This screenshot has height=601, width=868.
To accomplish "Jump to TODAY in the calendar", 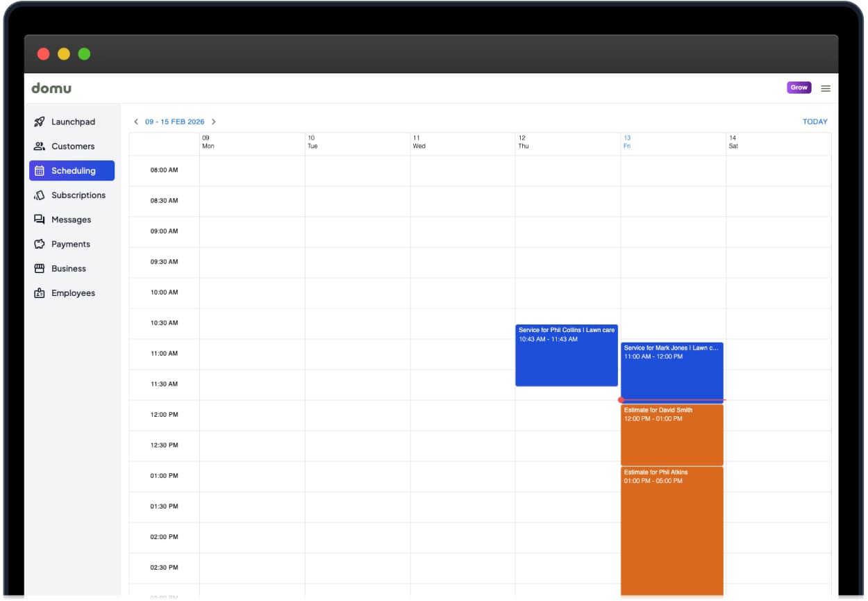I will 815,122.
